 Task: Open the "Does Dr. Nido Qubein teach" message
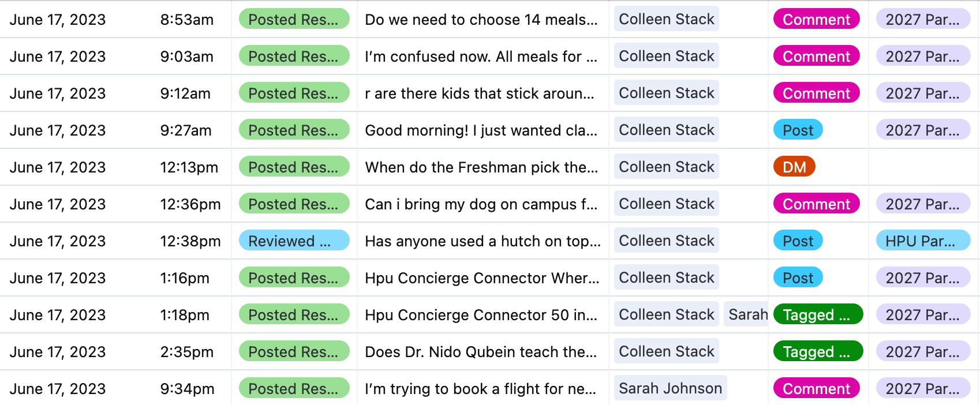tap(481, 352)
